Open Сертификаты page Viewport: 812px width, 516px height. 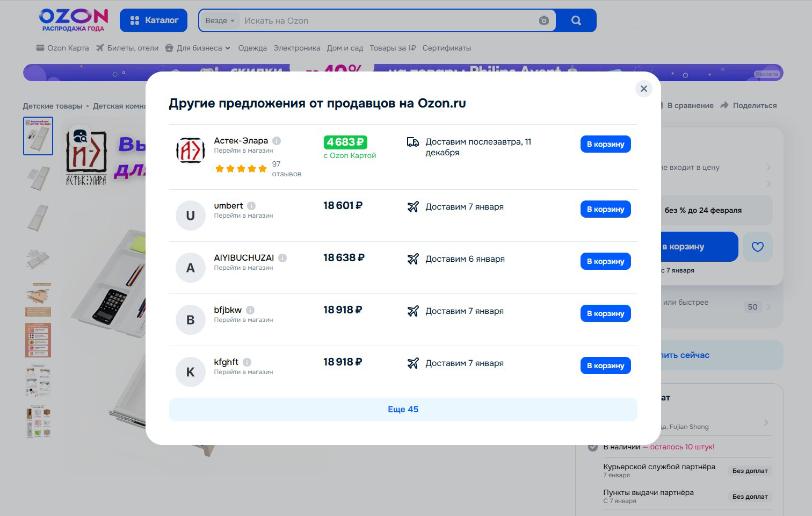point(447,48)
